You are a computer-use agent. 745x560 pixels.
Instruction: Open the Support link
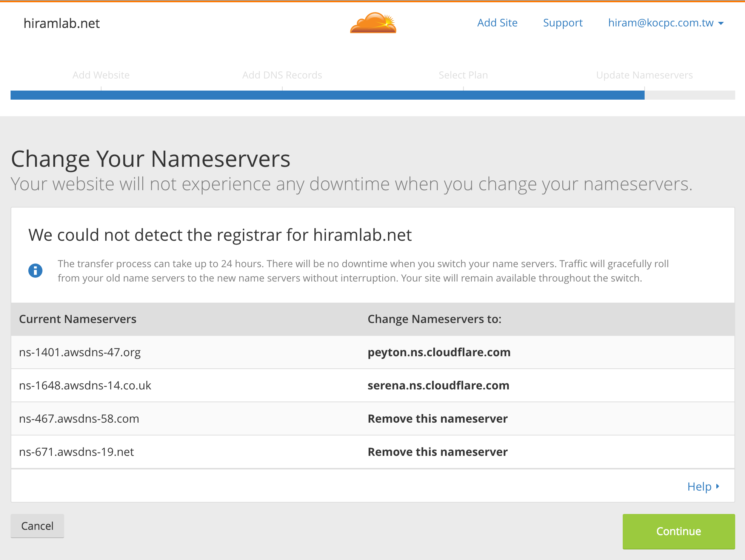[x=563, y=23]
